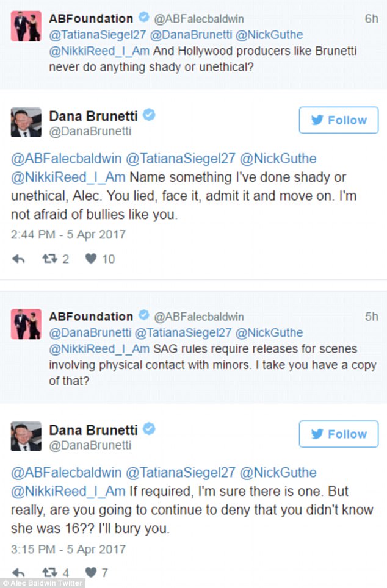
Task: Open the 2:44 PM - 5 Apr 2017 timestamp
Action: pyautogui.click(x=68, y=235)
